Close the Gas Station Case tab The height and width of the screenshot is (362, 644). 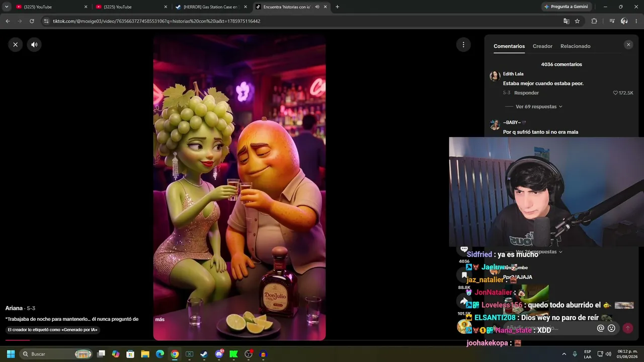[246, 7]
